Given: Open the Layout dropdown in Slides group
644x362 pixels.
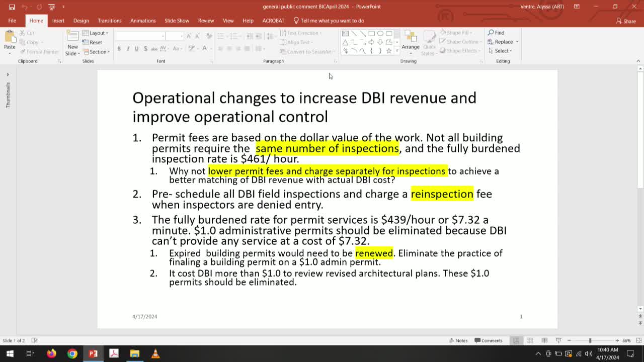Looking at the screenshot, I should 96,33.
